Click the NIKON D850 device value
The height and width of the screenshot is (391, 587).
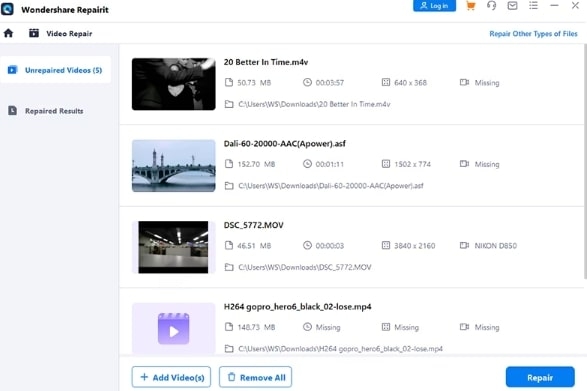[x=496, y=246]
